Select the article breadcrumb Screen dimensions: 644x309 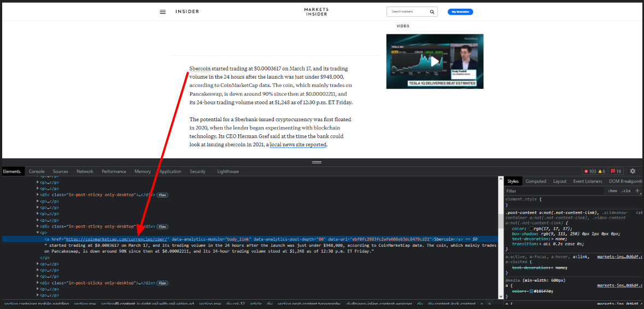pyautogui.click(x=256, y=304)
